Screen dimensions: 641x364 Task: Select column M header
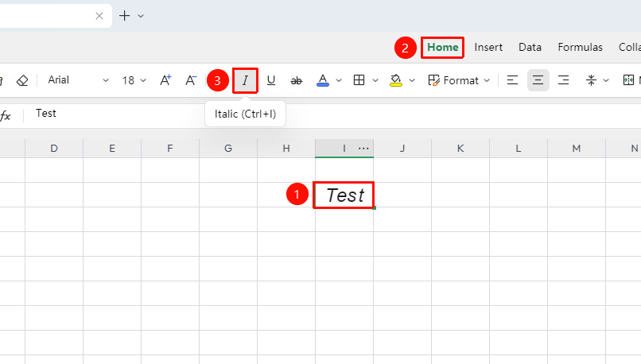(577, 149)
